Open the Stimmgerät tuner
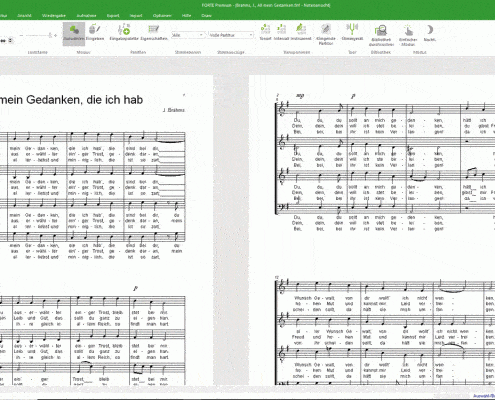Viewport: 495px width, 400px height. pos(352,32)
